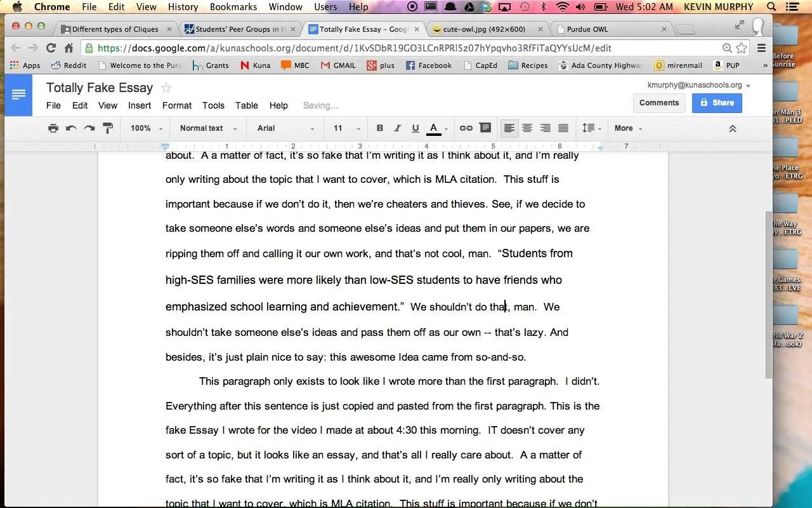
Task: Open the Normal text style dropdown
Action: point(208,128)
